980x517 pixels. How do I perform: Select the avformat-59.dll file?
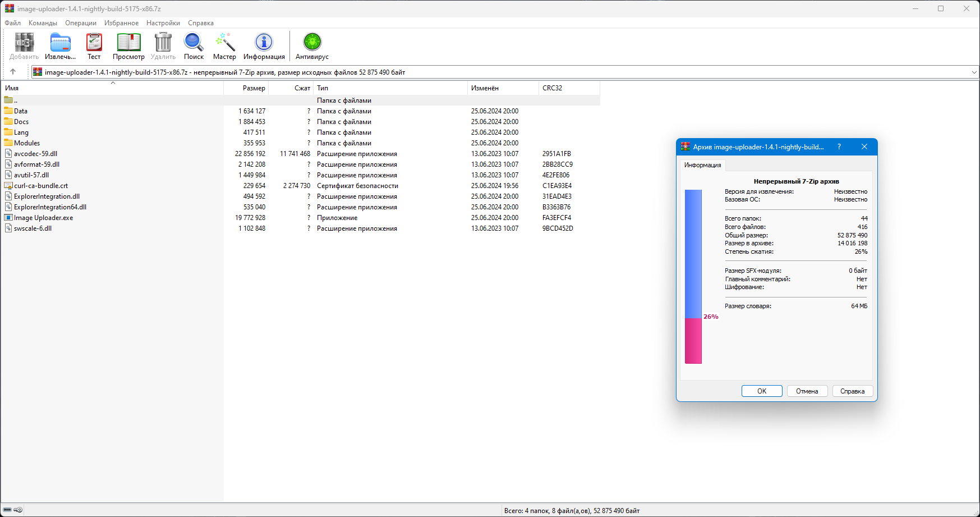coord(301,164)
